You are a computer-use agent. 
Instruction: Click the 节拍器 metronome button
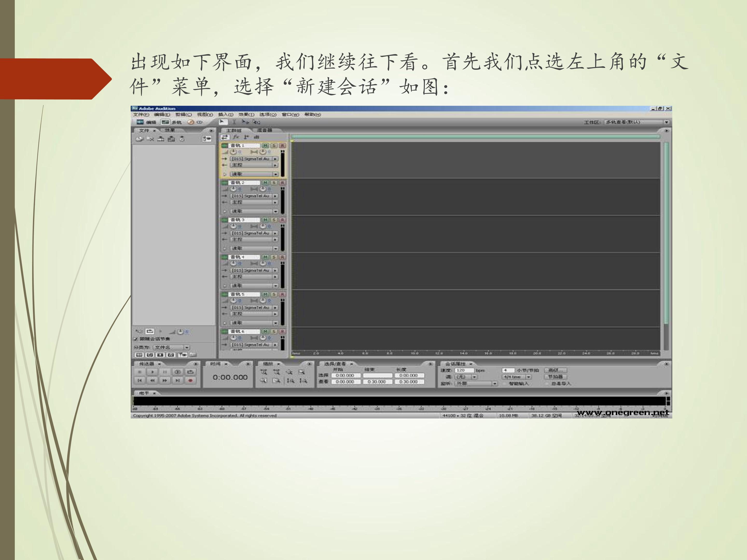click(x=555, y=377)
